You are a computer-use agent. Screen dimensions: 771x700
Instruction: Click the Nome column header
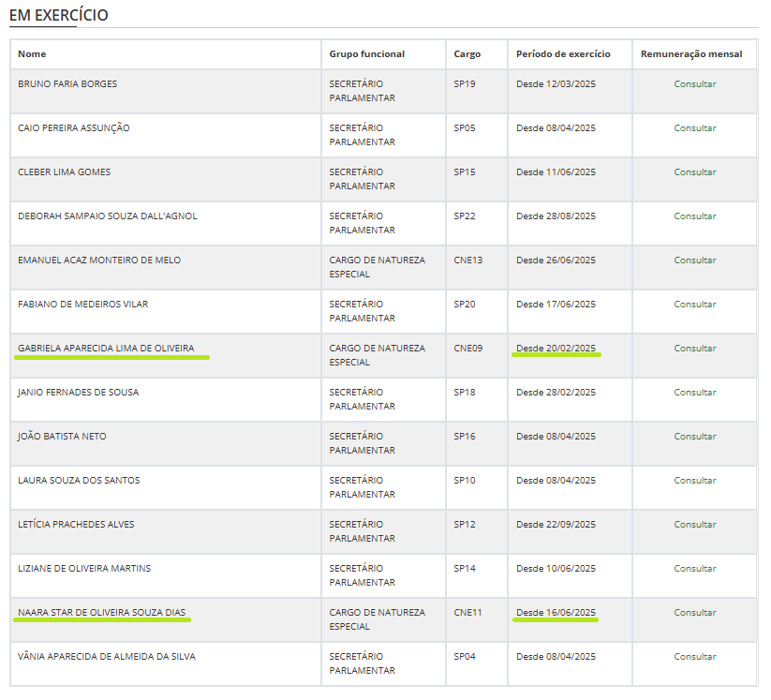click(x=32, y=54)
